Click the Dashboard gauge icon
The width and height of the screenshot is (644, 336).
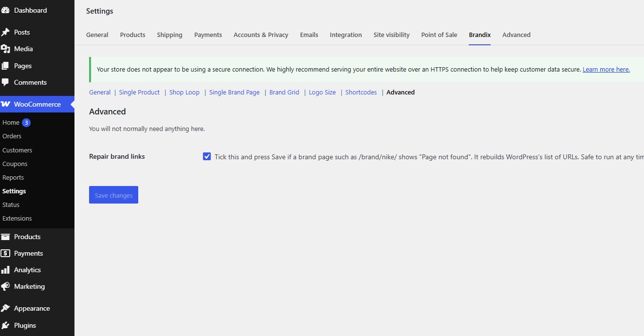5,10
